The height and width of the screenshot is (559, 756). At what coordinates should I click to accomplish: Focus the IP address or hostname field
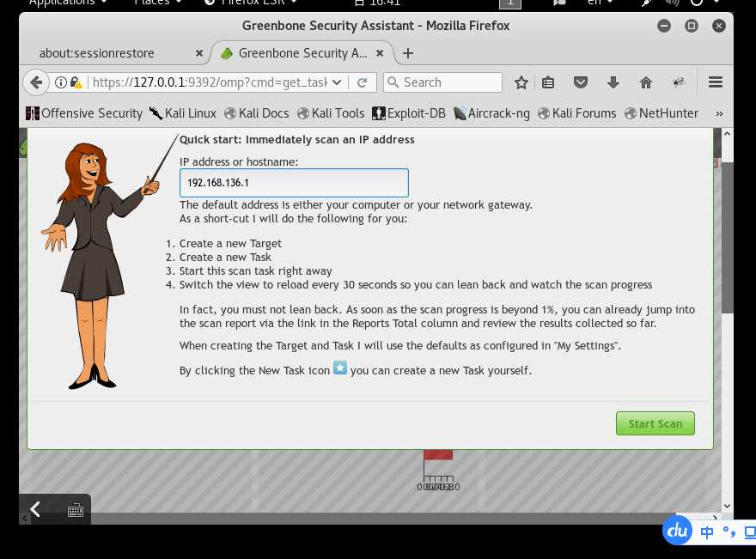point(294,183)
